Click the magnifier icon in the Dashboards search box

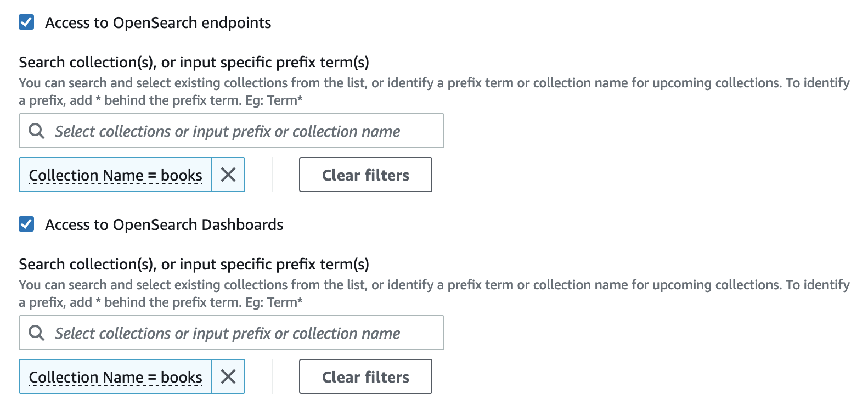36,333
